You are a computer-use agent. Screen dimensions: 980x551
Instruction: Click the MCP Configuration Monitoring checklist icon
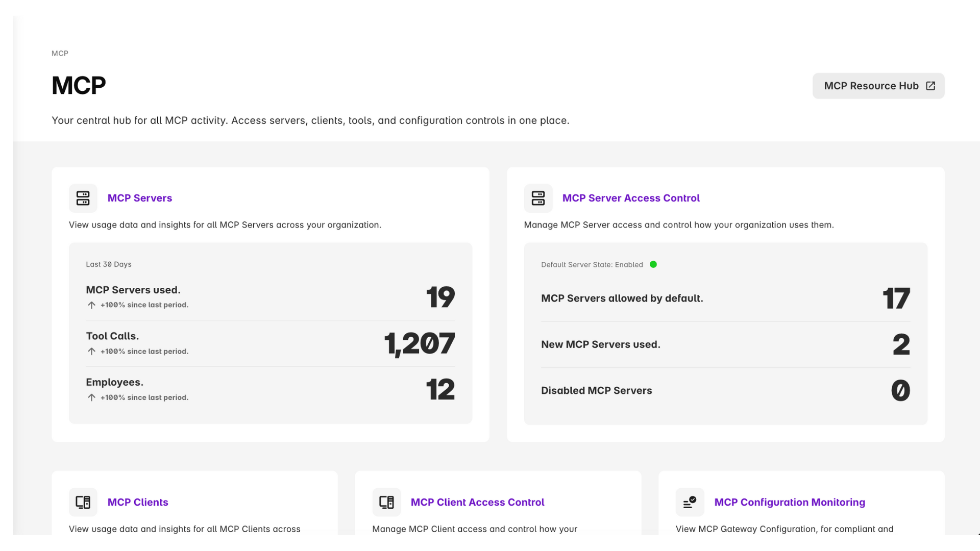pyautogui.click(x=690, y=502)
